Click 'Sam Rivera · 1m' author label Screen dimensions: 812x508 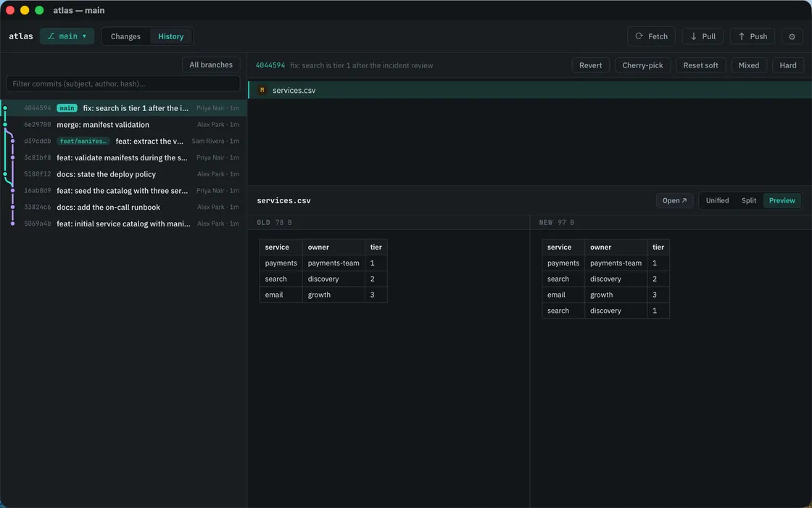(x=215, y=141)
